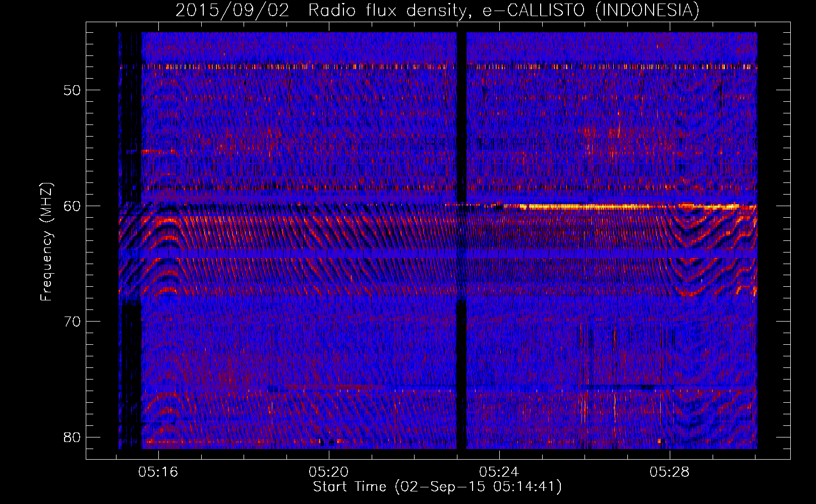Click the 60 MHz frequency tick label
816x504 pixels.
pyautogui.click(x=73, y=206)
